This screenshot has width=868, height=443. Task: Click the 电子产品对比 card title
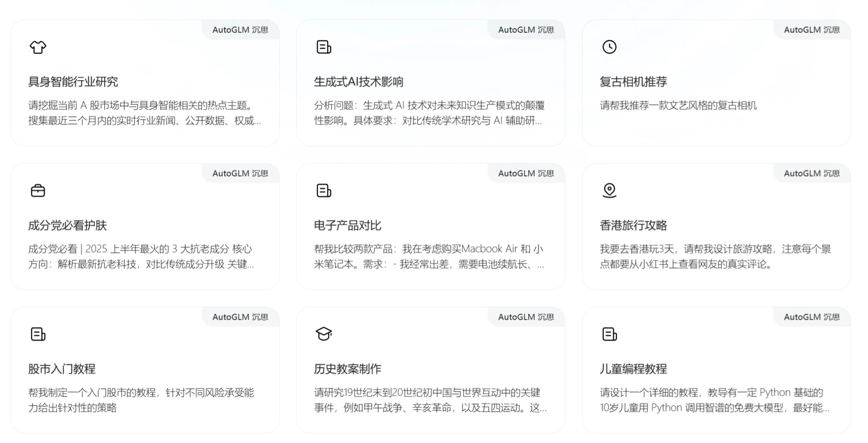point(347,225)
